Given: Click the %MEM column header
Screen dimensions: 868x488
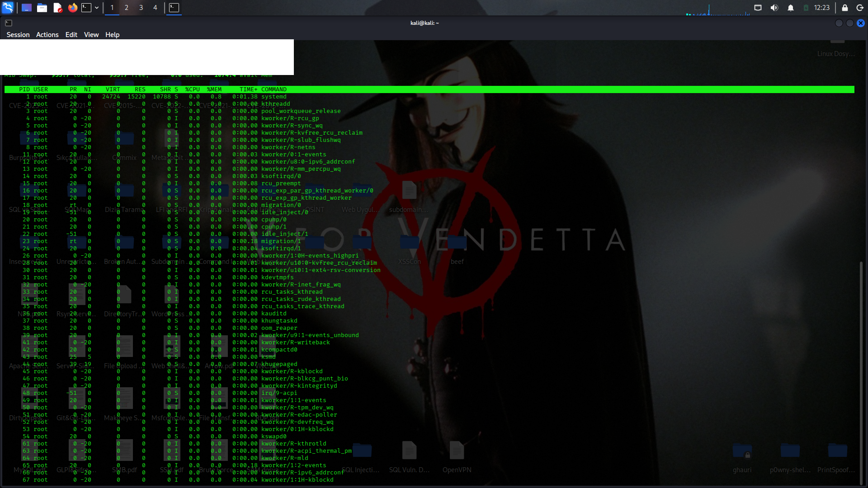Looking at the screenshot, I should (214, 89).
